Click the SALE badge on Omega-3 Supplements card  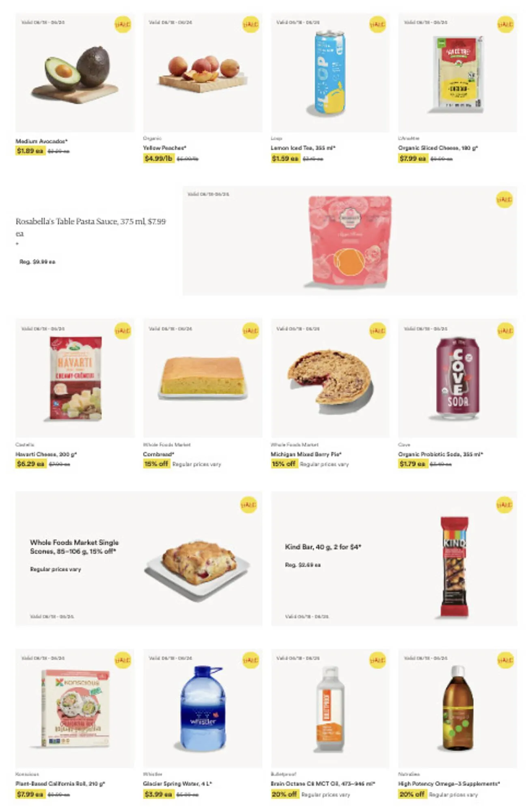click(505, 660)
